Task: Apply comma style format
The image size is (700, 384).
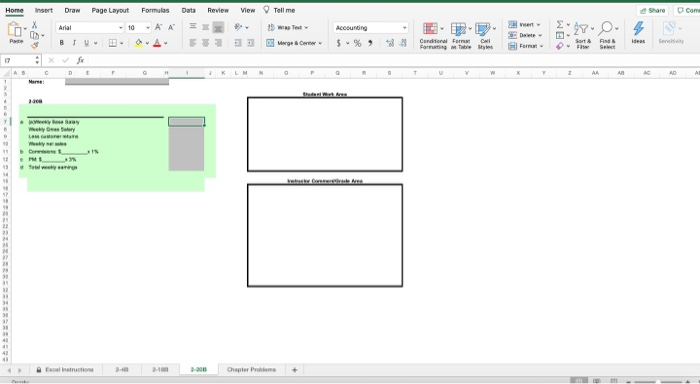Action: coord(370,43)
